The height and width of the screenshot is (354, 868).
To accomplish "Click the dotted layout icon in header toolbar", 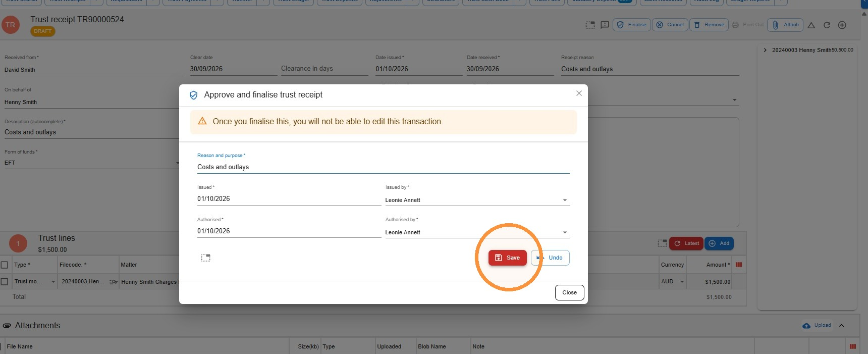I will tap(590, 25).
